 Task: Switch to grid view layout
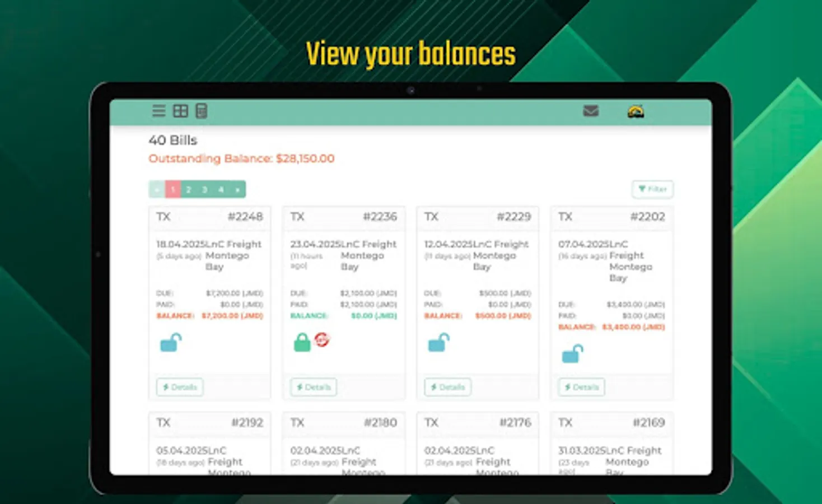180,111
